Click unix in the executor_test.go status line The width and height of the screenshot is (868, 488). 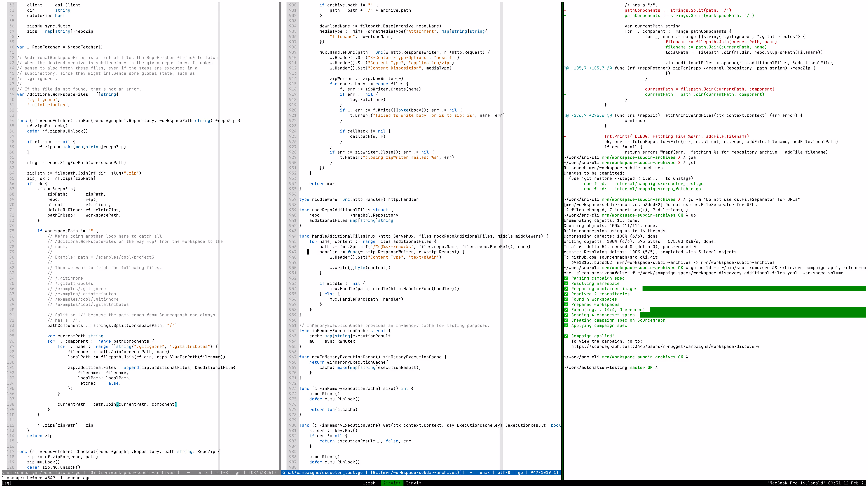(x=485, y=473)
